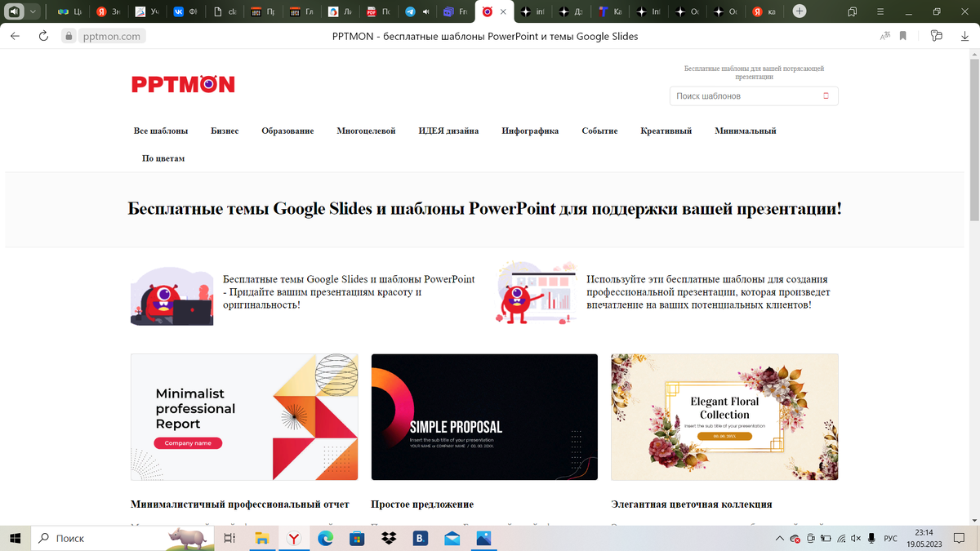This screenshot has height=551, width=980.
Task: Click the PPTMON logo
Action: click(183, 84)
